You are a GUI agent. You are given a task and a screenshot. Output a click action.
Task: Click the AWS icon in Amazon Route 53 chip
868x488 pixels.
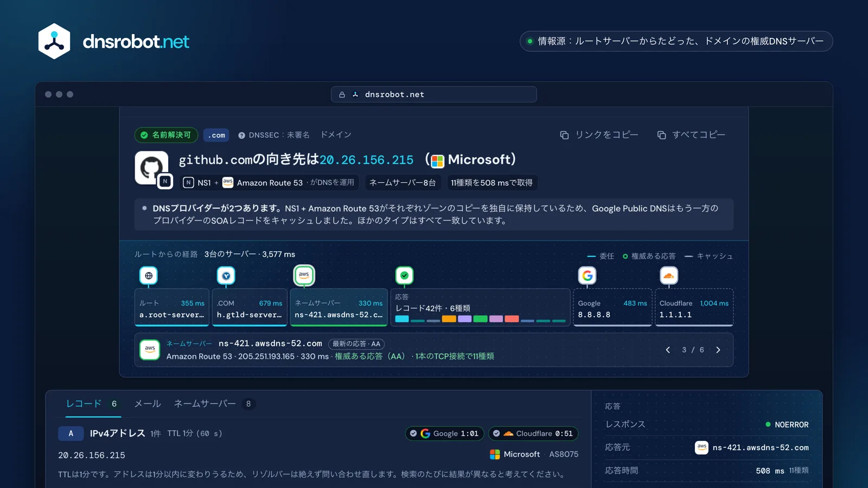(228, 183)
